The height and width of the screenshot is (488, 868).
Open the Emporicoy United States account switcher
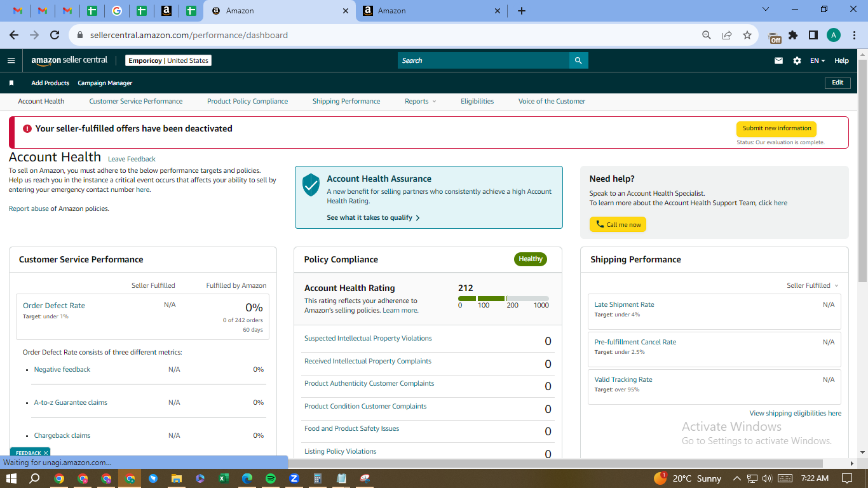point(168,61)
